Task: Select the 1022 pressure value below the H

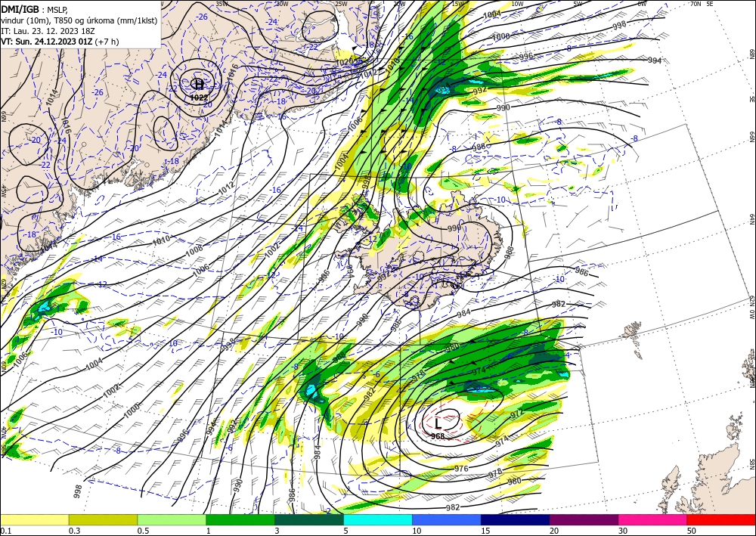Action: [x=199, y=98]
